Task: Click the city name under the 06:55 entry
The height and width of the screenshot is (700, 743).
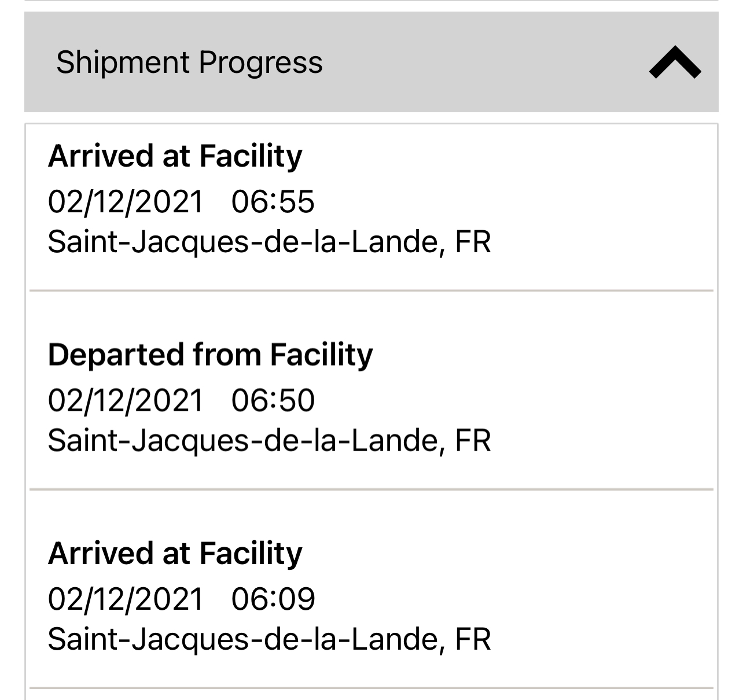Action: pyautogui.click(x=246, y=242)
